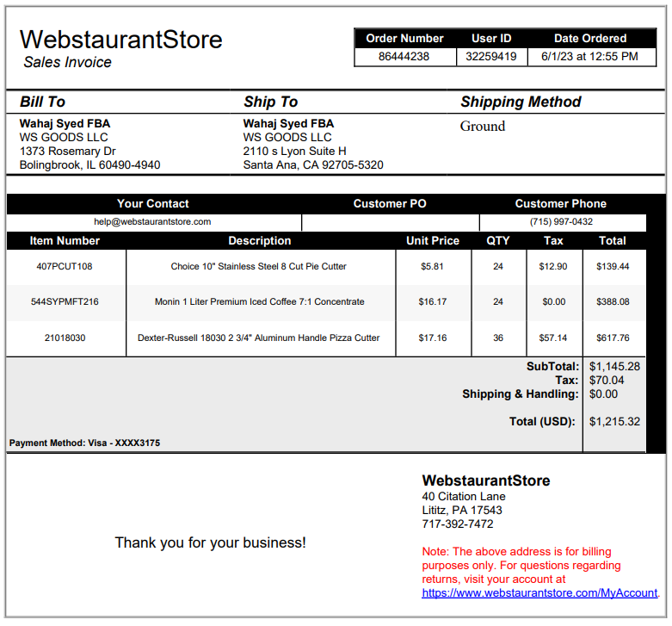Click SubTotal value $1,145.28
This screenshot has width=672, height=626.
tap(614, 367)
